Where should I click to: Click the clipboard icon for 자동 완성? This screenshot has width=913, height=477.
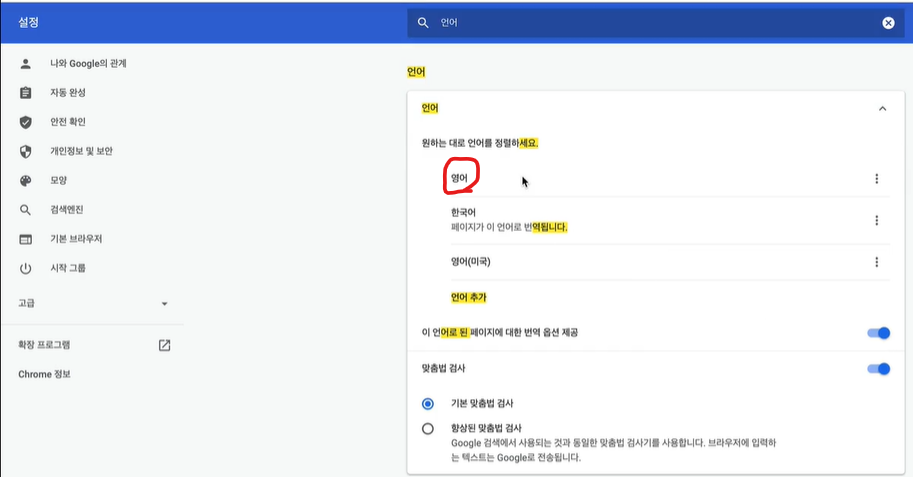pyautogui.click(x=26, y=93)
